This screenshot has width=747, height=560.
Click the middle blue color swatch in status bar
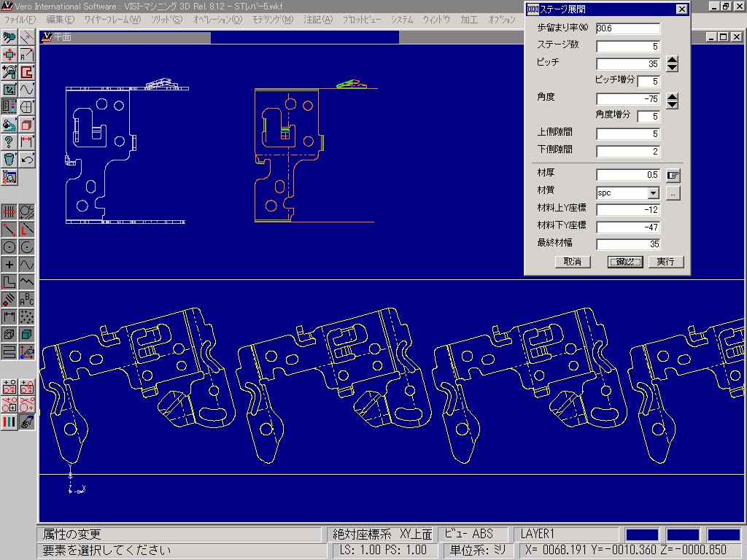683,534
